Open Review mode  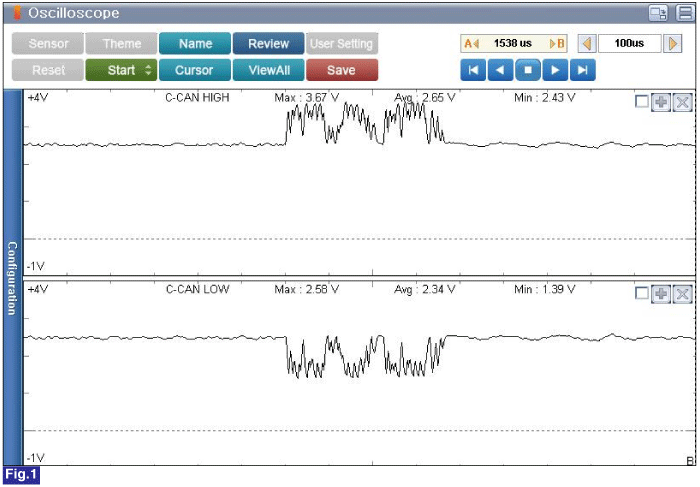pyautogui.click(x=268, y=43)
